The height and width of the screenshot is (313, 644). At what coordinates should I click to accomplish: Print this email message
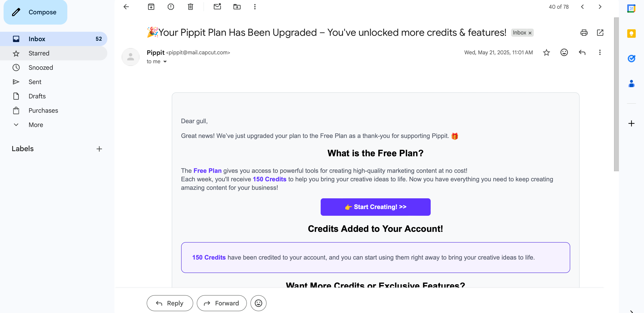click(x=584, y=33)
